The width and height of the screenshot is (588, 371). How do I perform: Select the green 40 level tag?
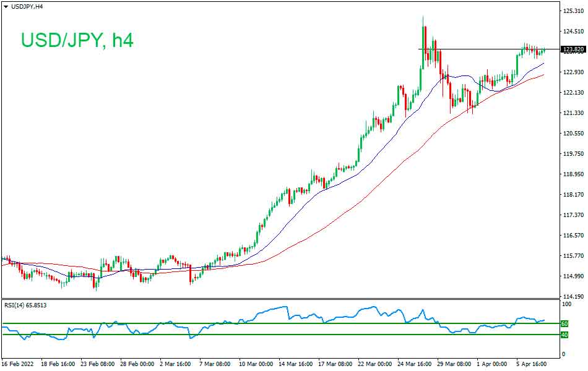563,335
